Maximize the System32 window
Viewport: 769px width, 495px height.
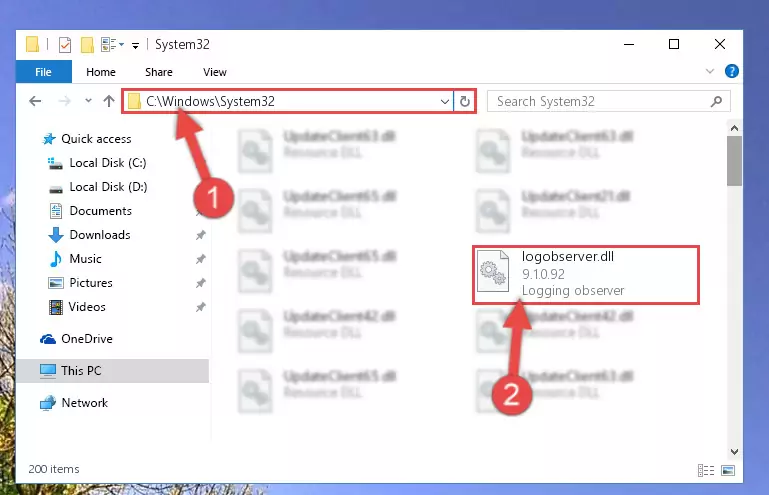674,44
